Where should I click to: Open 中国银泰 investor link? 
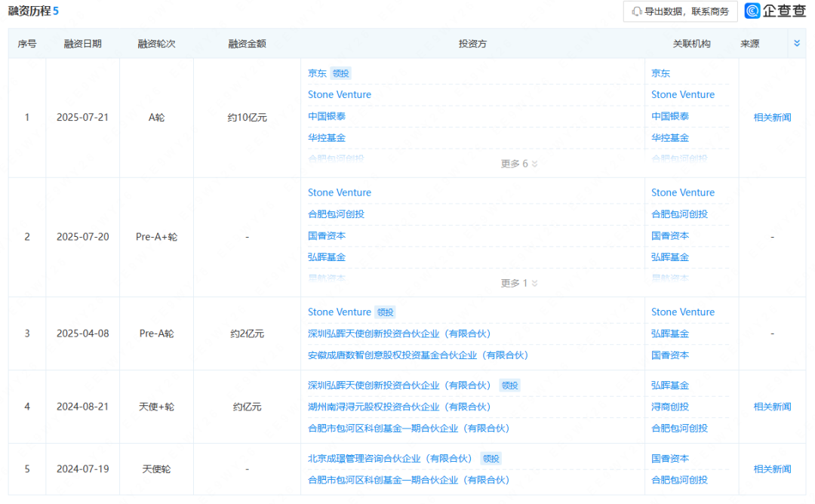click(327, 116)
